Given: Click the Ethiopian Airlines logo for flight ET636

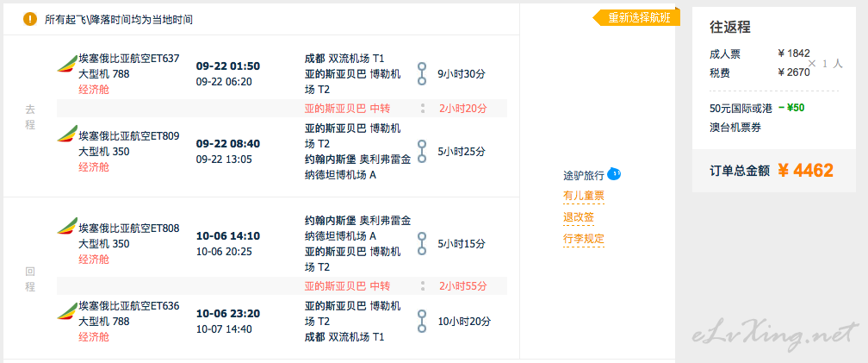Looking at the screenshot, I should pyautogui.click(x=67, y=311).
